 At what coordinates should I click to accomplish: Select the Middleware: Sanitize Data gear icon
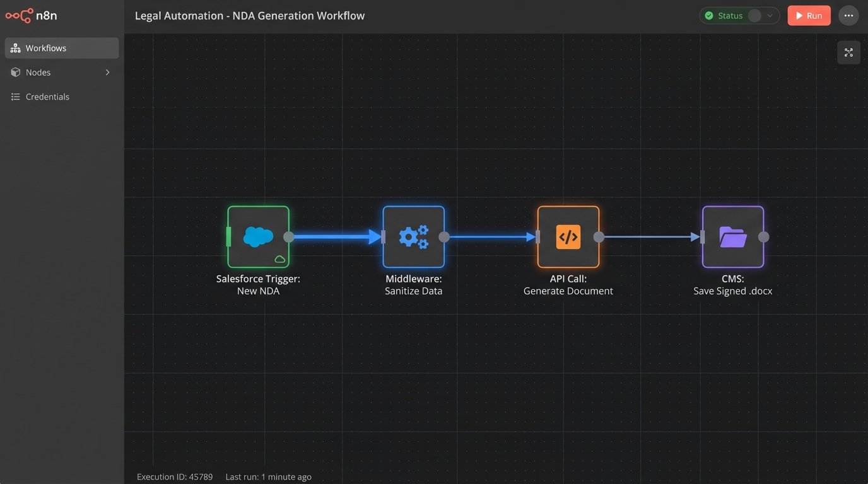(413, 237)
